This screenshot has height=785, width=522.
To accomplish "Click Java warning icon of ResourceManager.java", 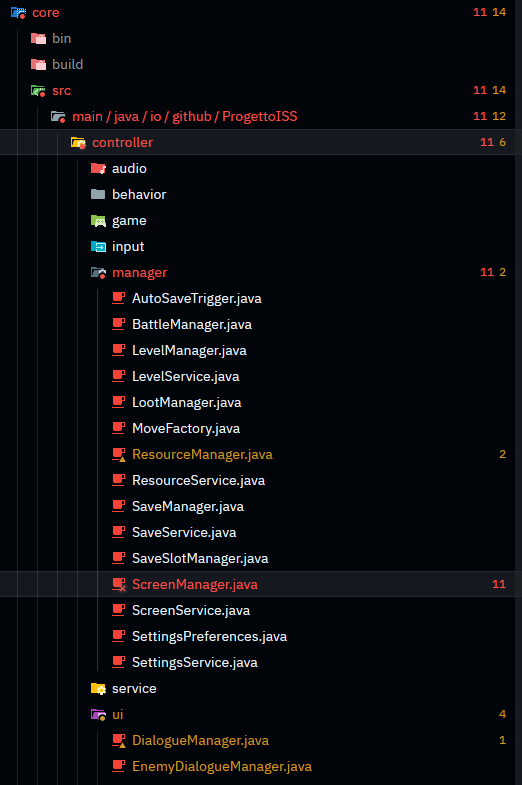I will pyautogui.click(x=119, y=455).
